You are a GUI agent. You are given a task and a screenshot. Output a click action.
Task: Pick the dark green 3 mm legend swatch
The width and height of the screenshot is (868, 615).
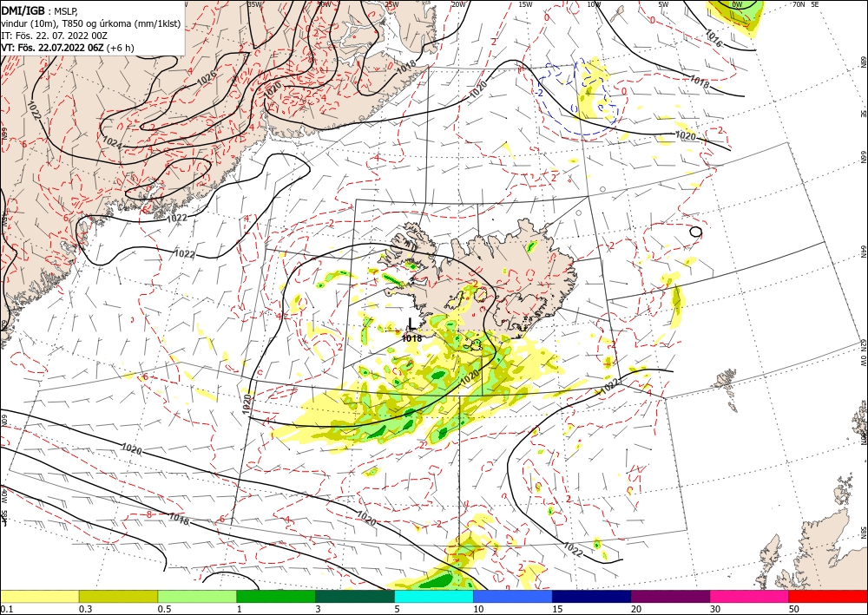point(355,596)
